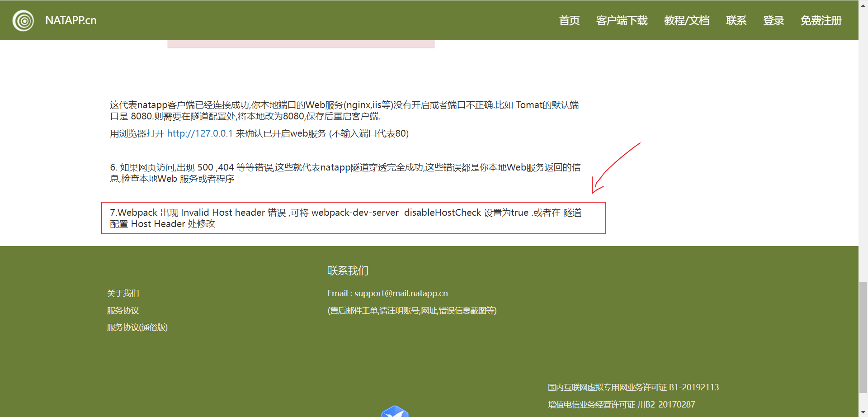Click the 联系我们 footer heading
The image size is (868, 417).
tap(348, 270)
